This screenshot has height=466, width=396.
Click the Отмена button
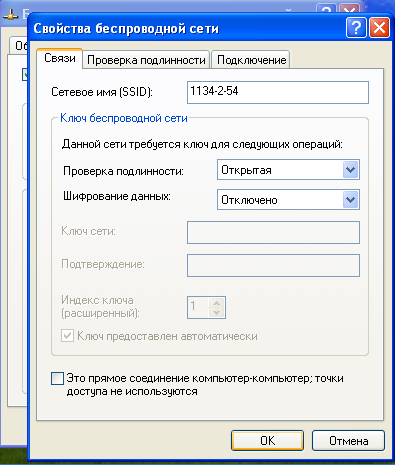click(x=348, y=441)
